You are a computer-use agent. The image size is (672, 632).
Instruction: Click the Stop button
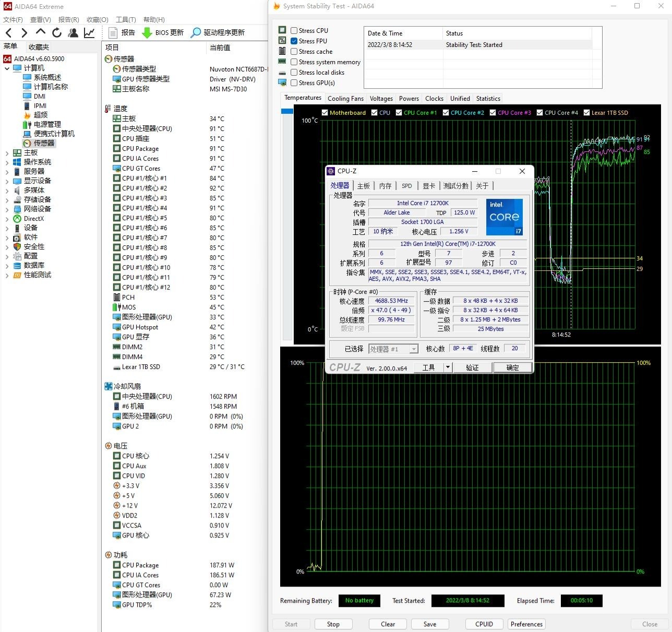coord(333,624)
